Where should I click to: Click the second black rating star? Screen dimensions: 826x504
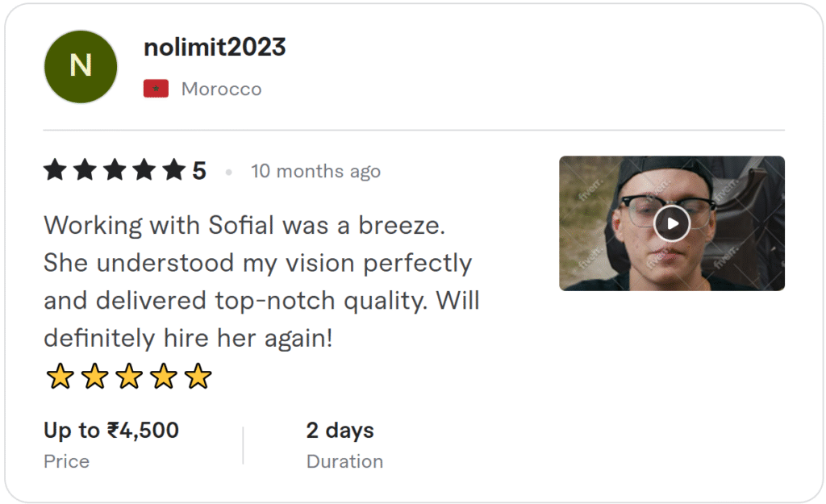(x=85, y=171)
